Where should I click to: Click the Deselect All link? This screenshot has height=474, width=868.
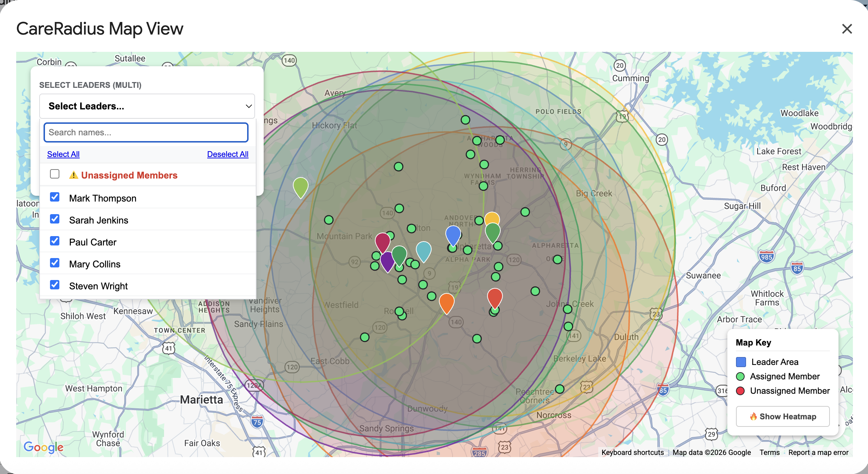228,154
